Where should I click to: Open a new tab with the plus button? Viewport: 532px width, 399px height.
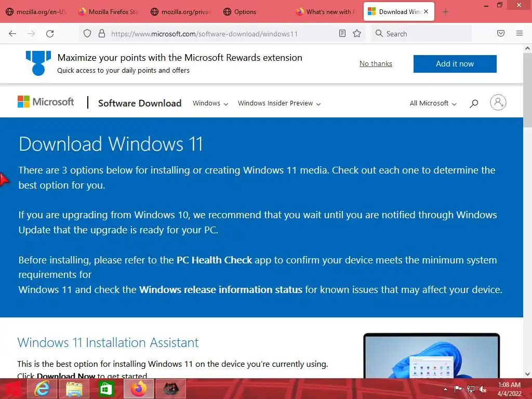[x=445, y=12]
